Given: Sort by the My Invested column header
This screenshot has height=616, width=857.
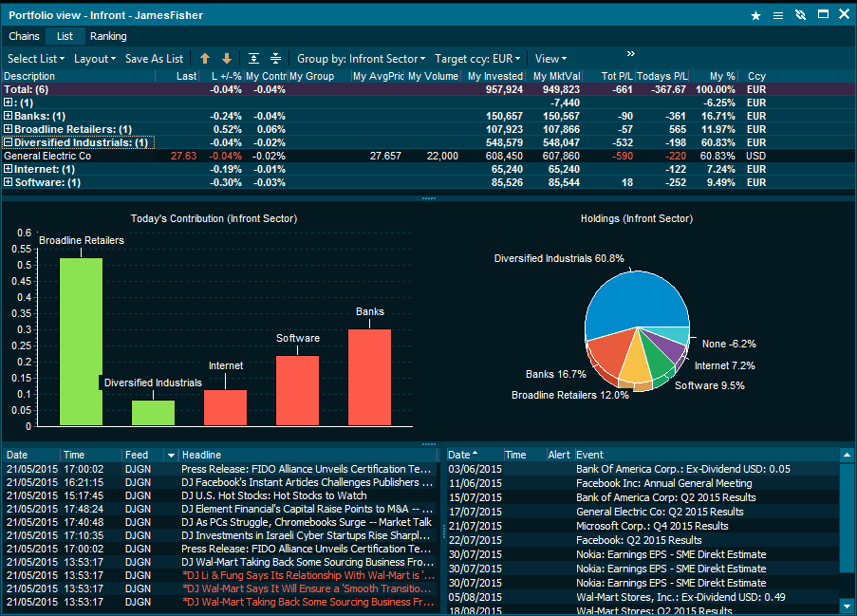Looking at the screenshot, I should [x=493, y=76].
